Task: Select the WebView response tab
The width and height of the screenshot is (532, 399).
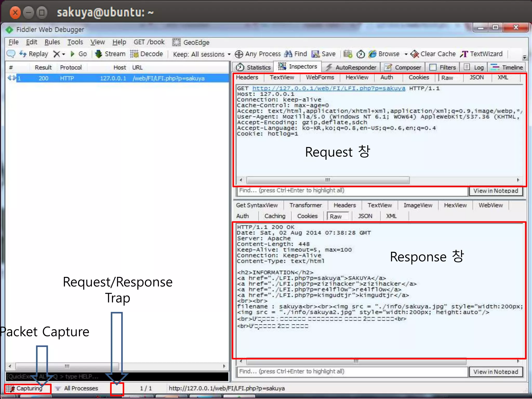Action: pyautogui.click(x=490, y=205)
